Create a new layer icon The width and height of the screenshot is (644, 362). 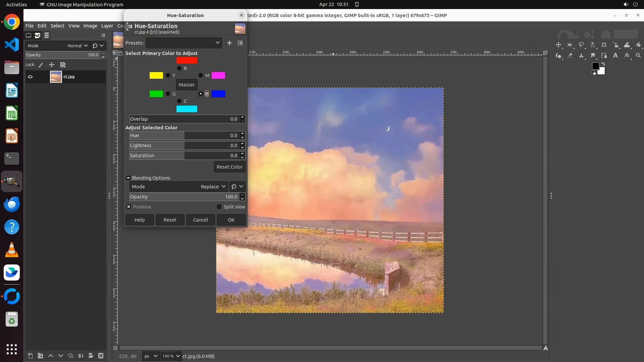pyautogui.click(x=30, y=356)
